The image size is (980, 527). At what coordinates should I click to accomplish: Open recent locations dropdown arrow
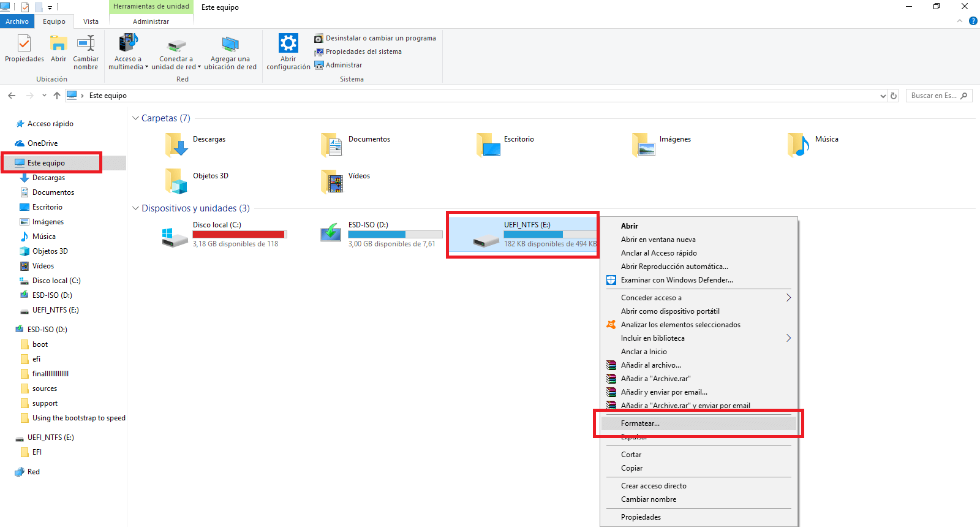pos(44,96)
